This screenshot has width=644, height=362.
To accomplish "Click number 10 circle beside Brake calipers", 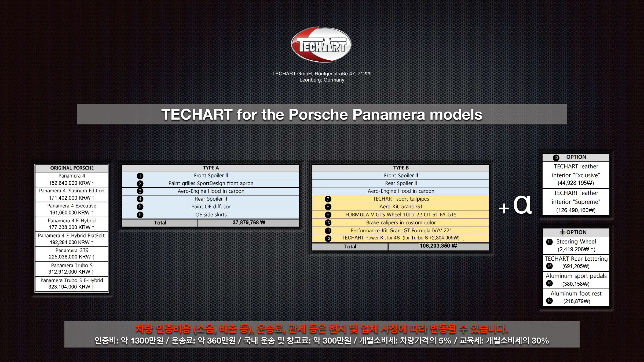I will coord(328,223).
